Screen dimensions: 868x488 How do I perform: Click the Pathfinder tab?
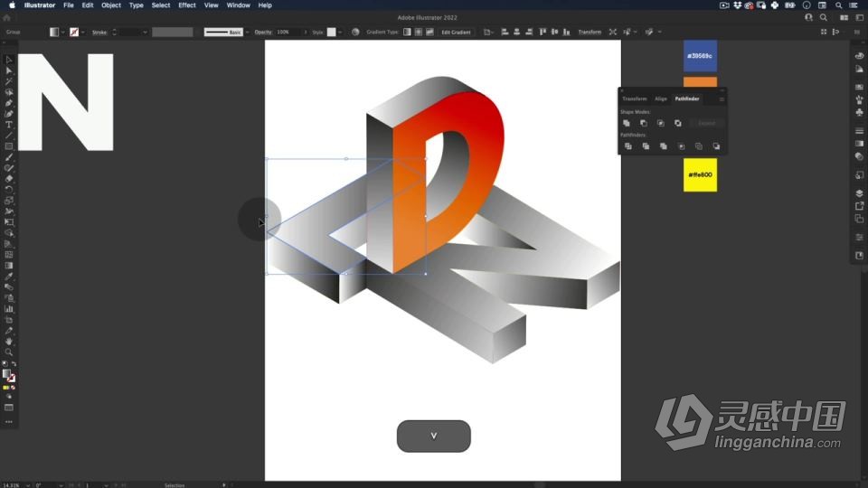tap(687, 99)
